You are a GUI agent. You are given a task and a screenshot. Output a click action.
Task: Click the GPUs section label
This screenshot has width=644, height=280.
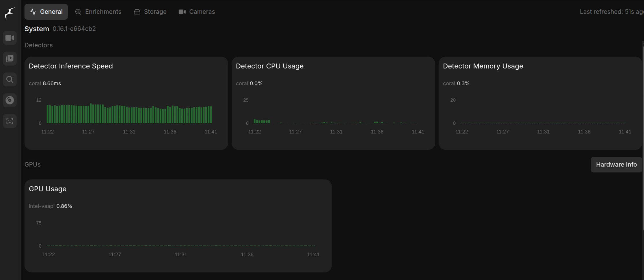tap(32, 164)
